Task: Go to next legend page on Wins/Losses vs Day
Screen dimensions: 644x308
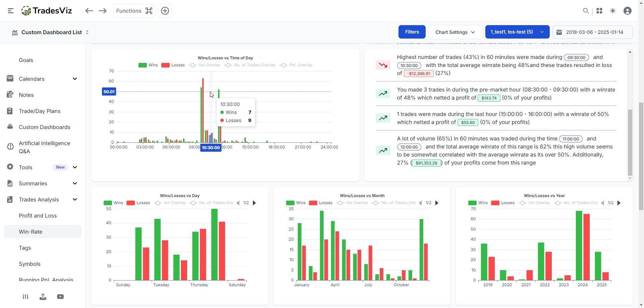Action: [254, 203]
